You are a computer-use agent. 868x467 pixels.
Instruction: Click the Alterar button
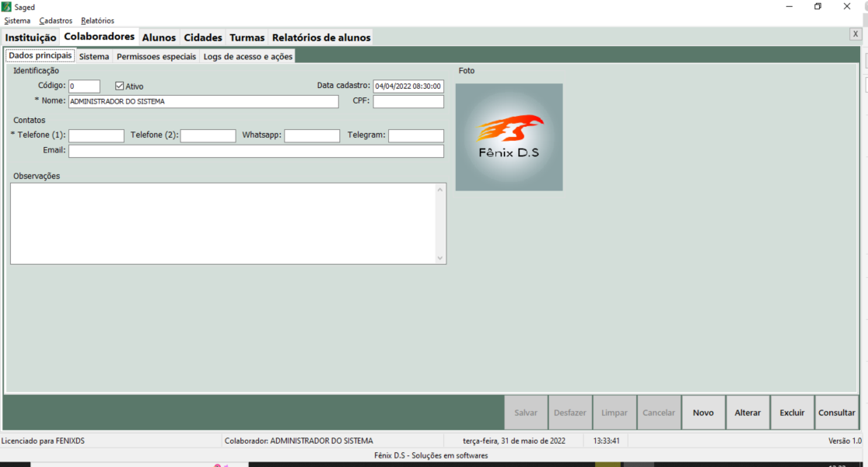click(x=747, y=413)
